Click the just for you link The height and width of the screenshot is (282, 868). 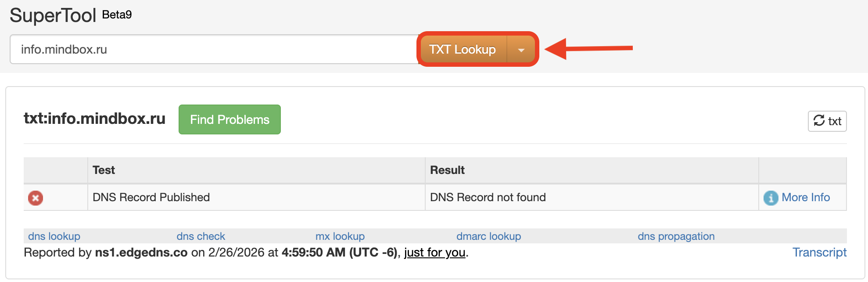point(434,253)
